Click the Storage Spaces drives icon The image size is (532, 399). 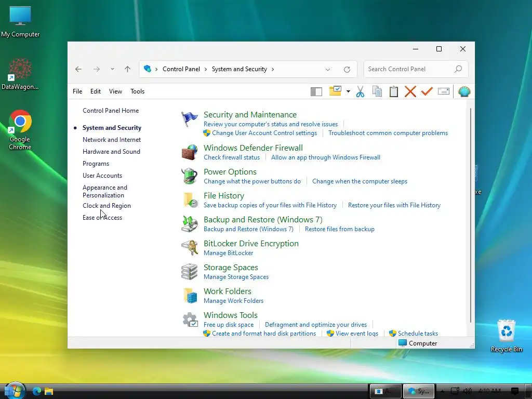click(189, 272)
